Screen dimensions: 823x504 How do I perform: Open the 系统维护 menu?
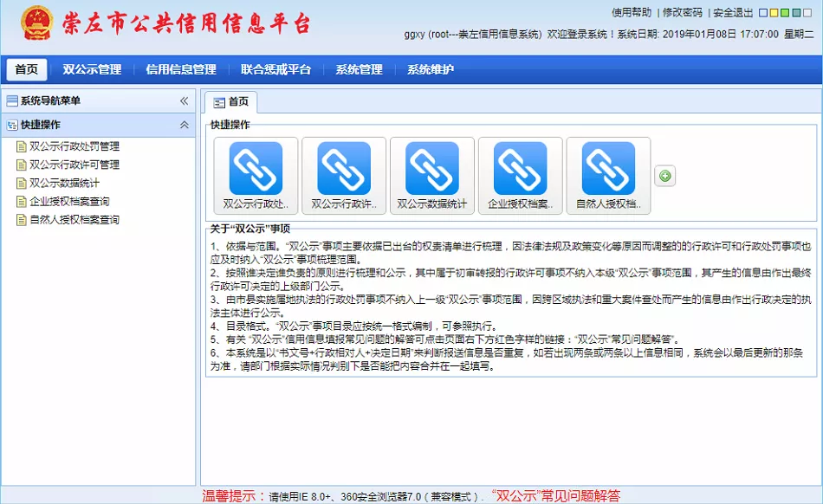431,69
